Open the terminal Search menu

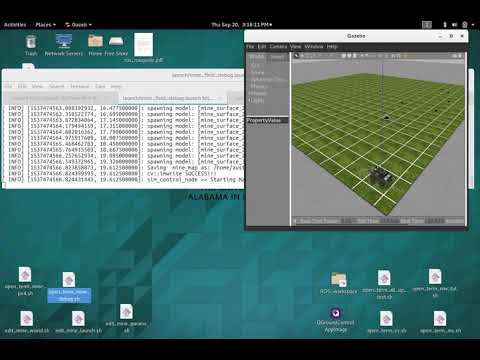pos(56,86)
